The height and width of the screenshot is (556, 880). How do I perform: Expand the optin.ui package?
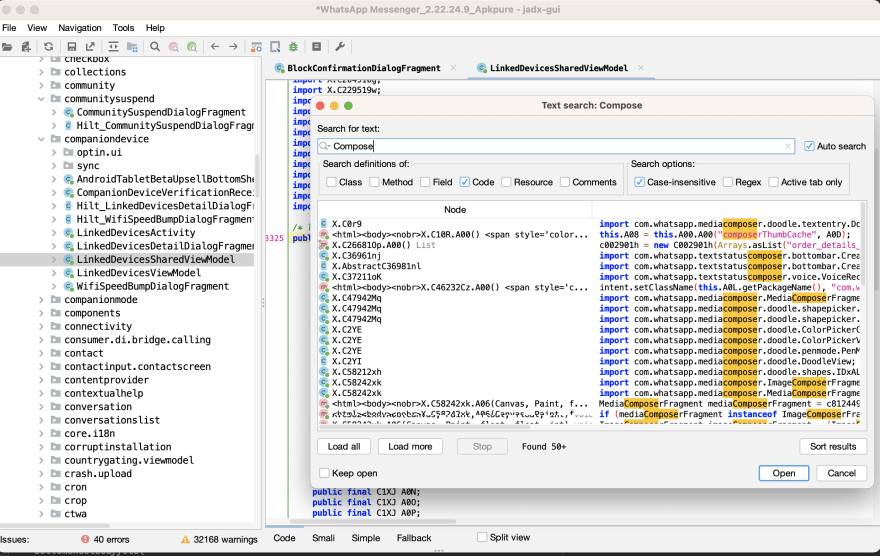[x=54, y=153]
